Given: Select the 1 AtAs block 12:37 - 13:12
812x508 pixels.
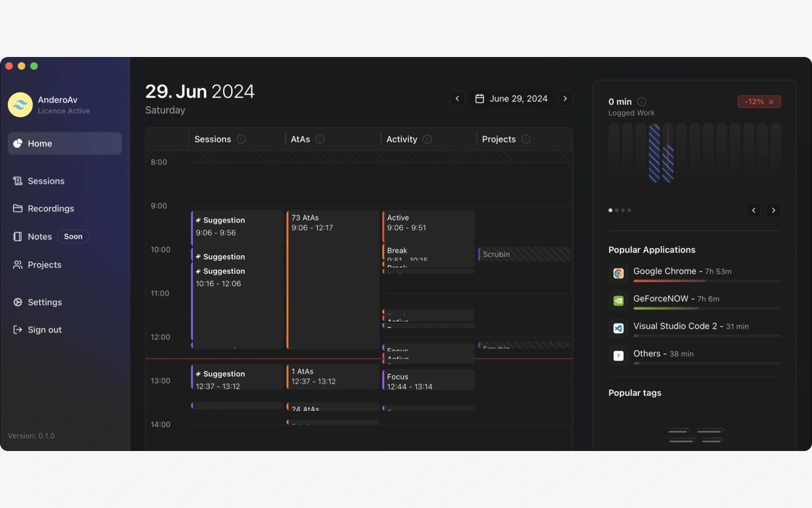Looking at the screenshot, I should click(333, 377).
